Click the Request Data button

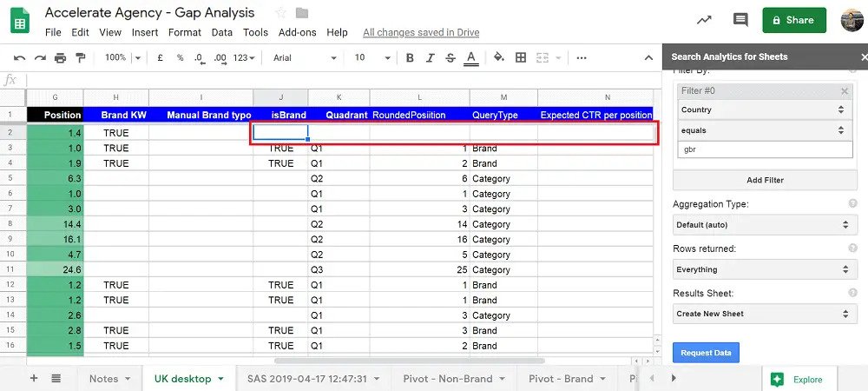pyautogui.click(x=706, y=353)
